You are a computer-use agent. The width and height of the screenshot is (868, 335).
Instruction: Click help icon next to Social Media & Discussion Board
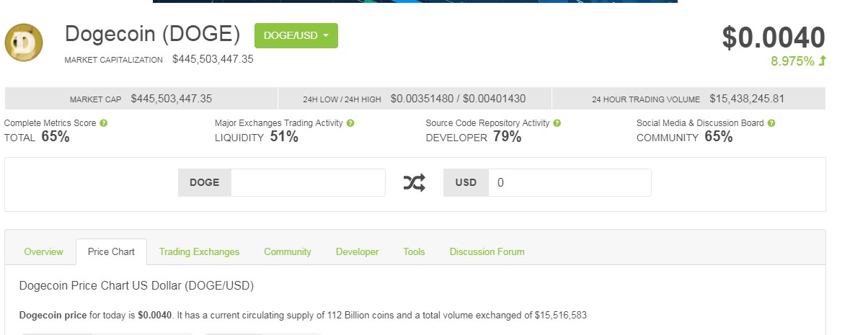[x=771, y=123]
